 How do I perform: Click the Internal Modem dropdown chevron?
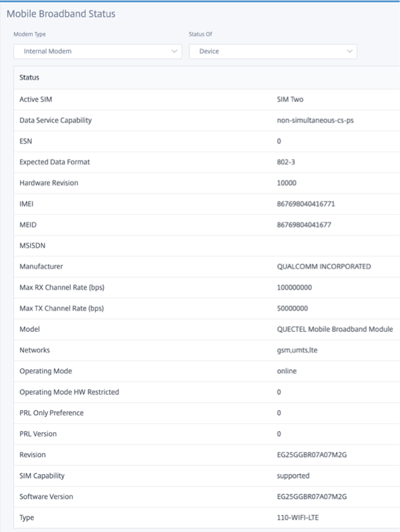pyautogui.click(x=174, y=52)
